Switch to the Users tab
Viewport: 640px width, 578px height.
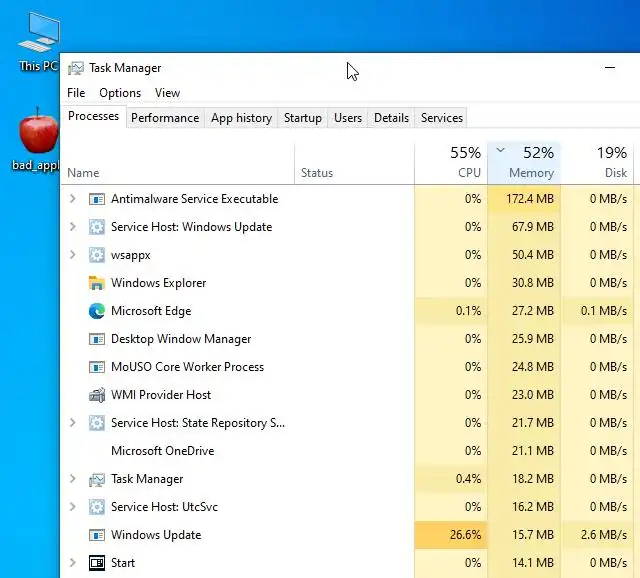pos(348,118)
